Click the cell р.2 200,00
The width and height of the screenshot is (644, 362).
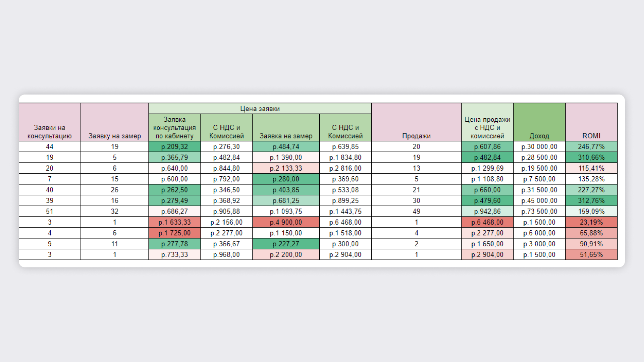[286, 254]
